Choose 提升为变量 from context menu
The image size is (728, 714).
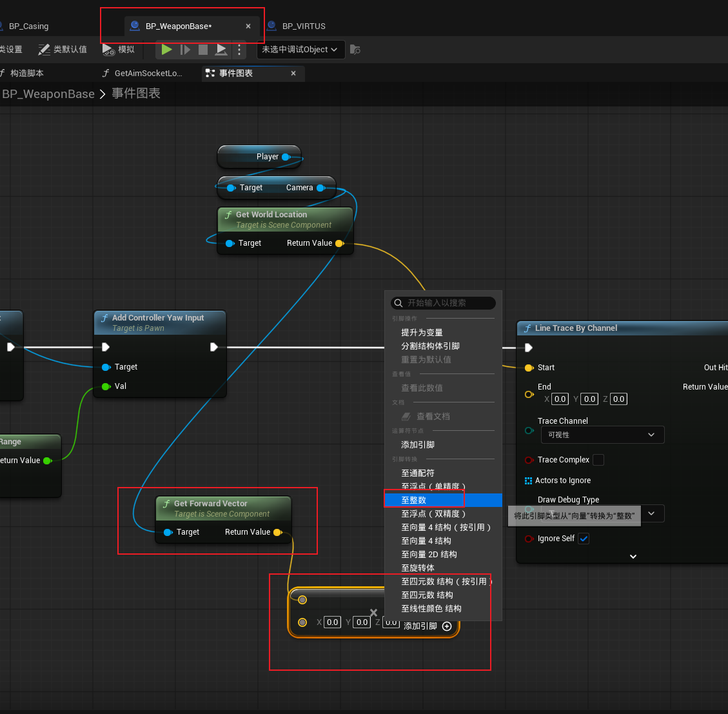[422, 332]
